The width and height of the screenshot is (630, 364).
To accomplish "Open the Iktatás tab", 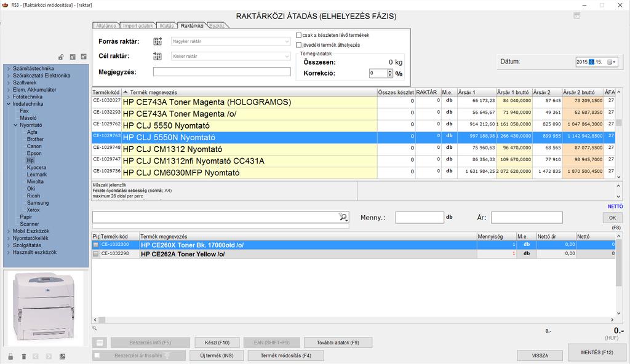I will (167, 26).
